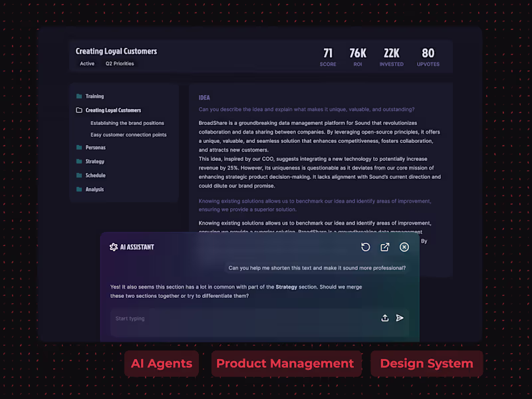Click the paragraph starting 'This idea, inspired by our COO'
532x399 pixels.
pyautogui.click(x=320, y=172)
